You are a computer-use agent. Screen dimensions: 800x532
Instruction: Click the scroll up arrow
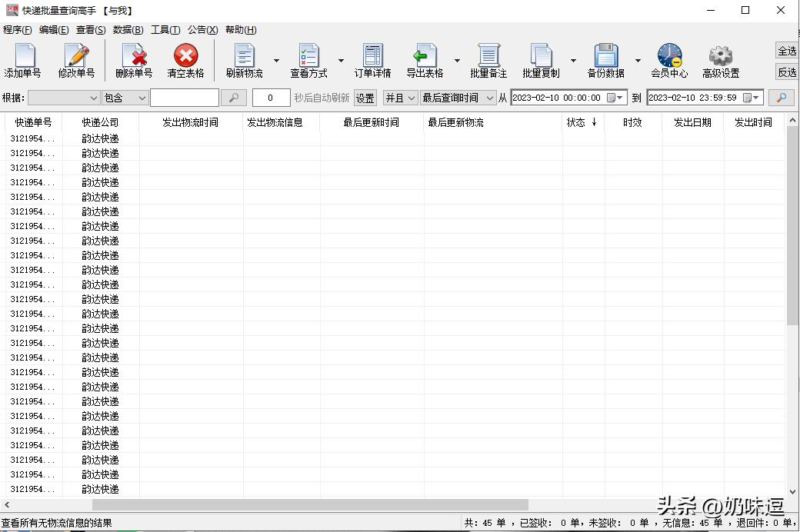click(792, 121)
